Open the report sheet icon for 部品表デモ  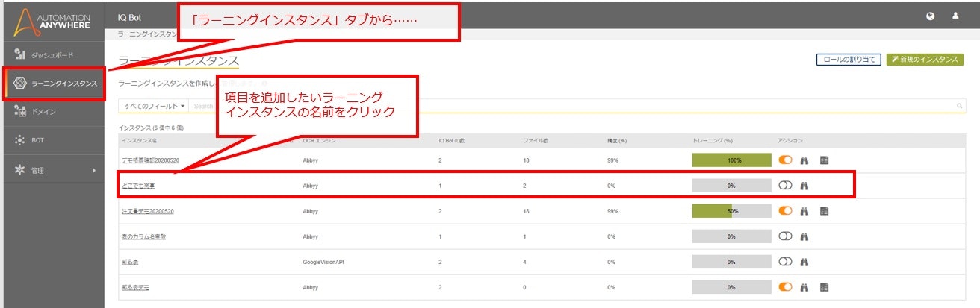(825, 287)
